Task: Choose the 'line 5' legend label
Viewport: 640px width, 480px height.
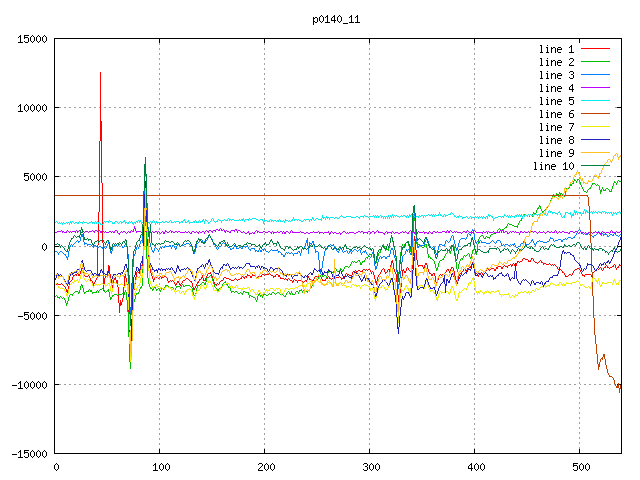Action: [x=556, y=101]
